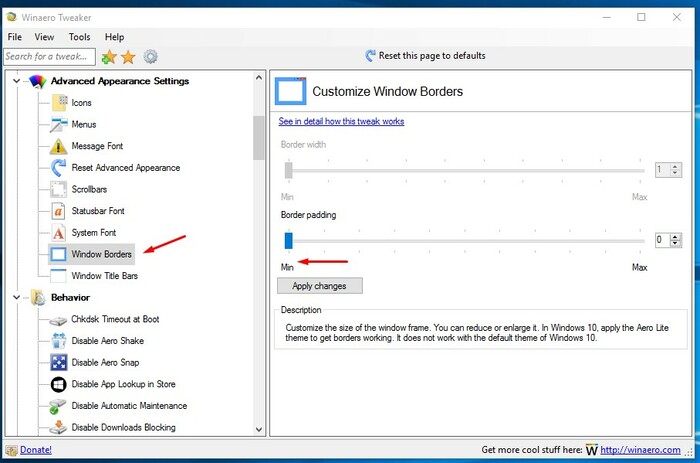
Task: Click the Chkdsk Timeout at Boot drive icon
Action: coord(58,320)
